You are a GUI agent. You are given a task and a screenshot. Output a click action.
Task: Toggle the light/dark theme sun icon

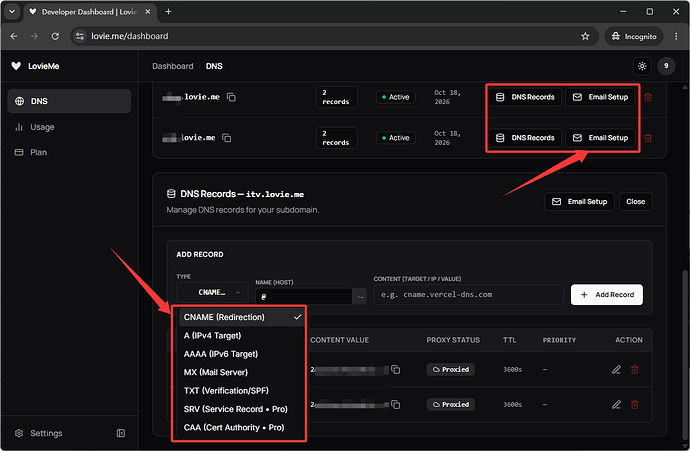(642, 66)
